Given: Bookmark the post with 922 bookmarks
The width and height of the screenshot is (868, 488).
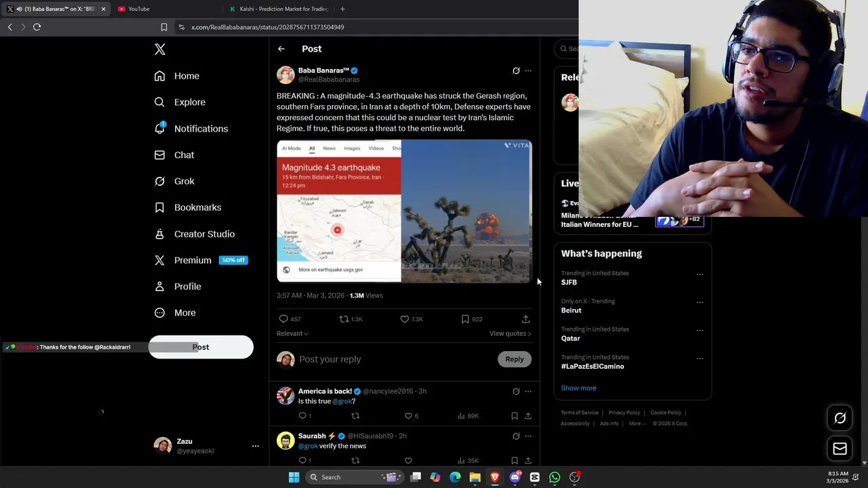Looking at the screenshot, I should point(465,319).
